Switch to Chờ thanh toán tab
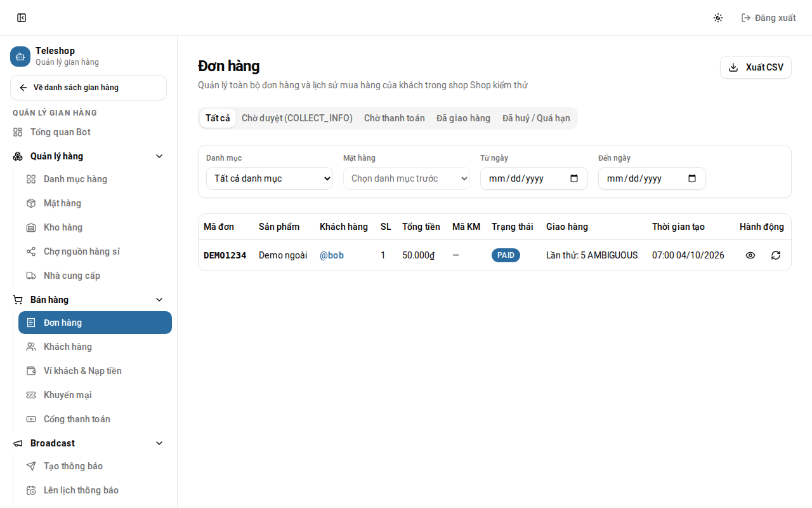The width and height of the screenshot is (812, 508). pos(395,118)
